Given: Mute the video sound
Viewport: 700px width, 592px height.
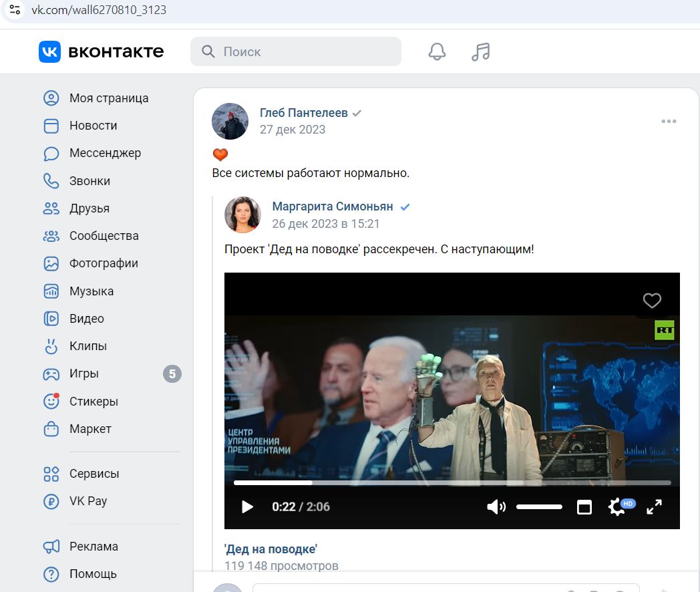Looking at the screenshot, I should coord(496,506).
